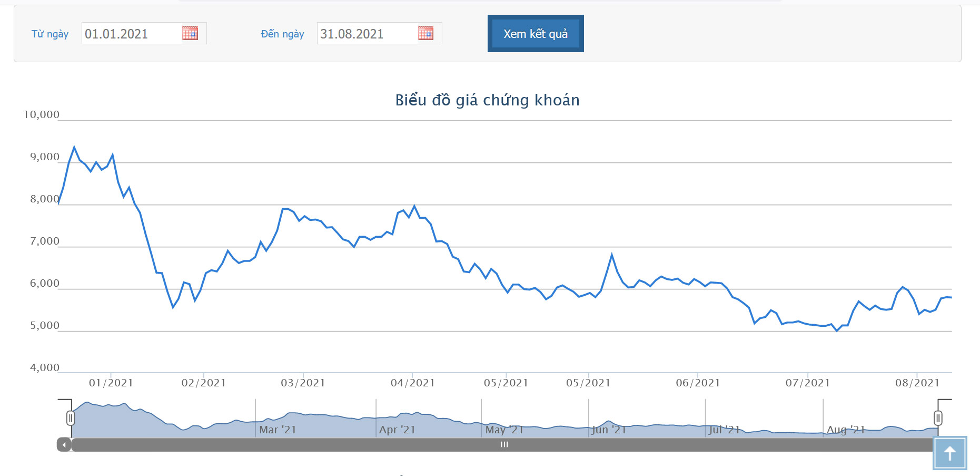Click the Từ ngày label
This screenshot has width=980, height=476.
50,34
